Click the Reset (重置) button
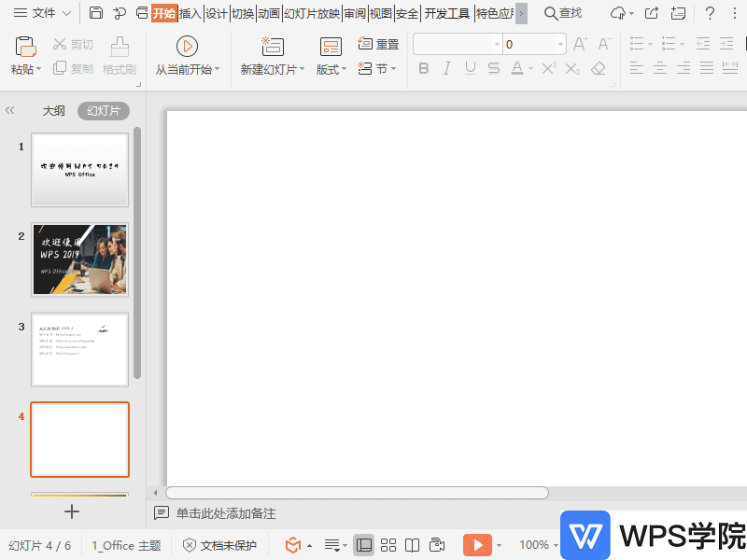Image resolution: width=747 pixels, height=560 pixels. point(379,44)
